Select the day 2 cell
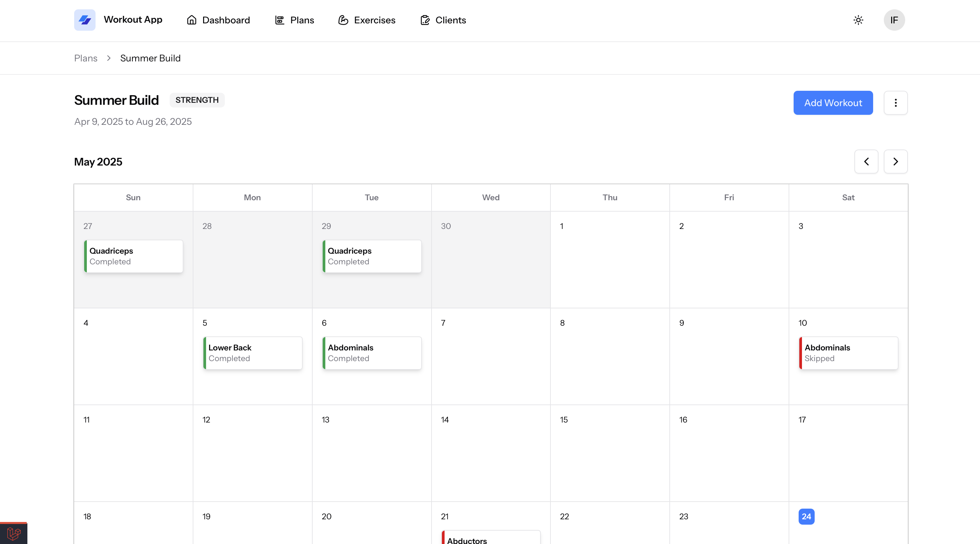980x544 pixels. click(729, 260)
